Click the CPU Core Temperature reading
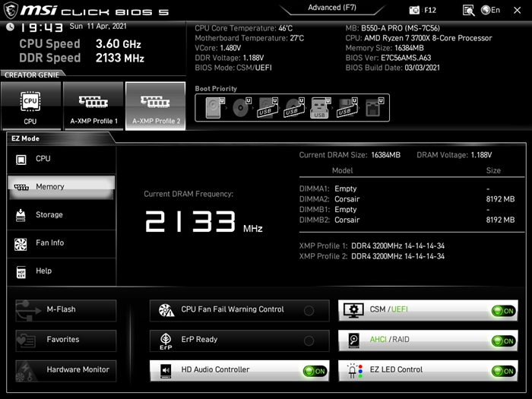This screenshot has width=532, height=399. click(x=244, y=28)
